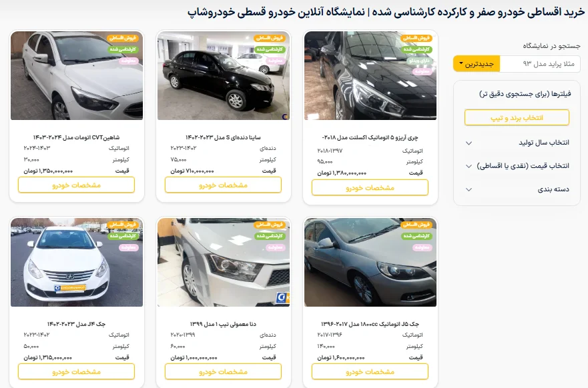Open the gray JAC J5 photo
Viewport: 588px width, 388px height.
tap(370, 262)
